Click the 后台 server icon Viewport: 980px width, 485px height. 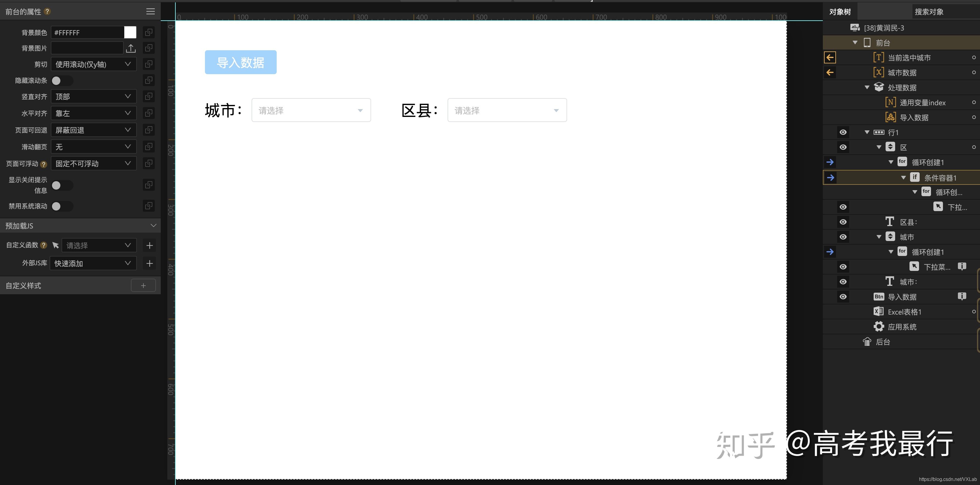tap(867, 341)
